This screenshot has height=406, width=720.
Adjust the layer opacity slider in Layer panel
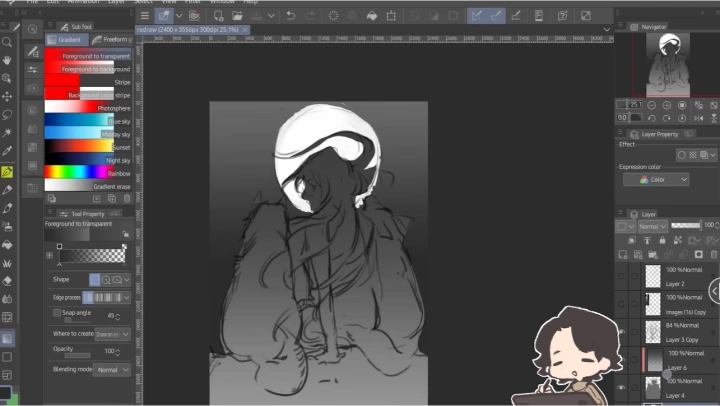[x=686, y=226]
